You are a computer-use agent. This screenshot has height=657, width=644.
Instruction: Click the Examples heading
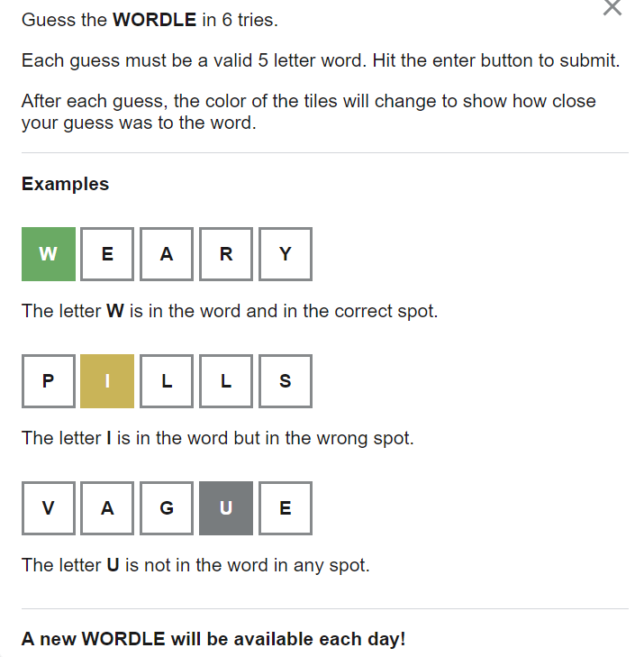[x=65, y=184]
